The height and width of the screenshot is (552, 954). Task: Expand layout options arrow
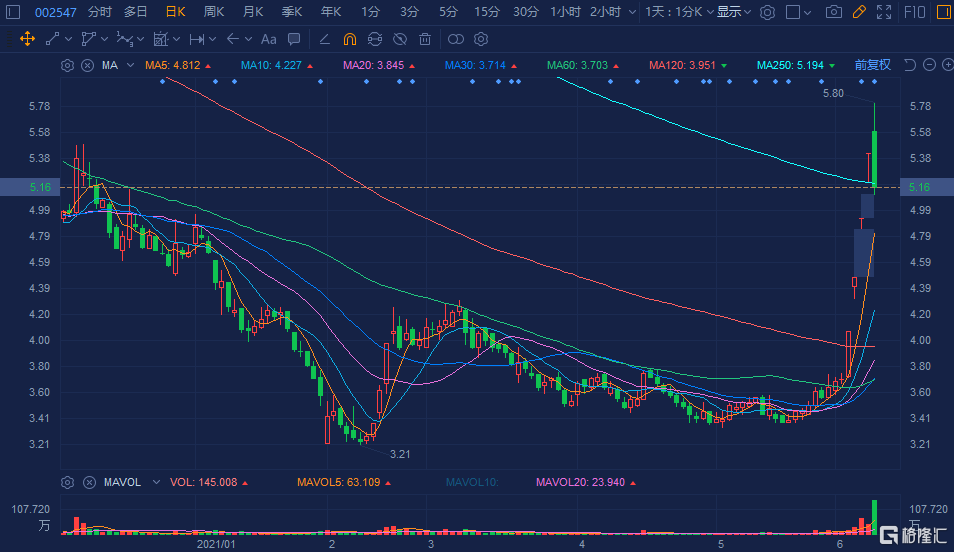click(807, 12)
